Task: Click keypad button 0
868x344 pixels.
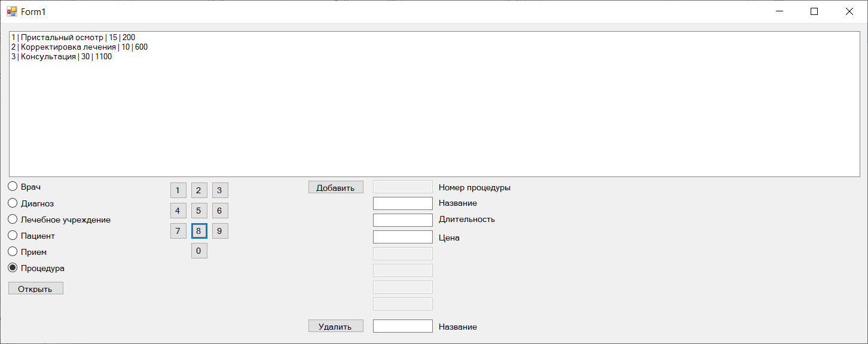Action: [199, 251]
